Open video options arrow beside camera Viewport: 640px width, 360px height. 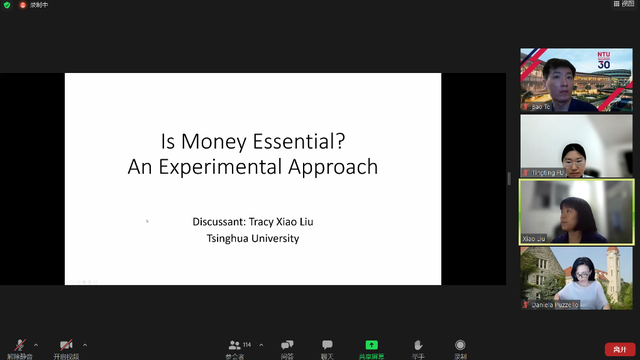tap(85, 345)
